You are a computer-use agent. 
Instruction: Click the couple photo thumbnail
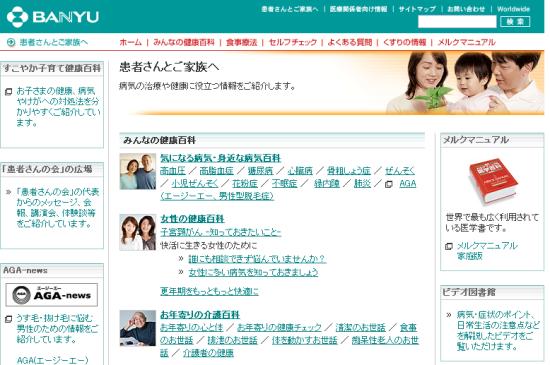(x=138, y=171)
